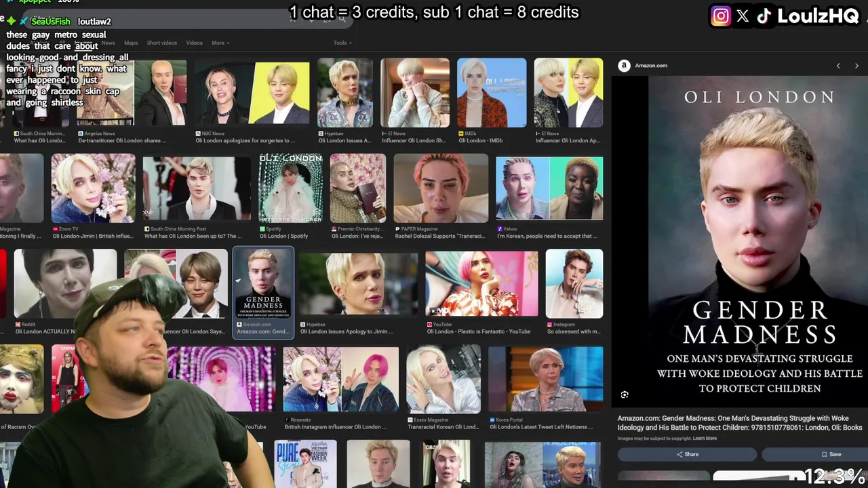Viewport: 868px width, 488px height.
Task: Open the Learn More copyright link
Action: [705, 439]
